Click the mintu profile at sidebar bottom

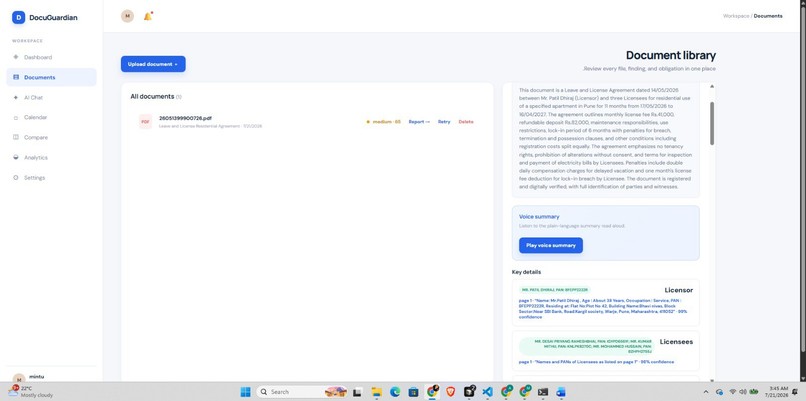(31, 378)
